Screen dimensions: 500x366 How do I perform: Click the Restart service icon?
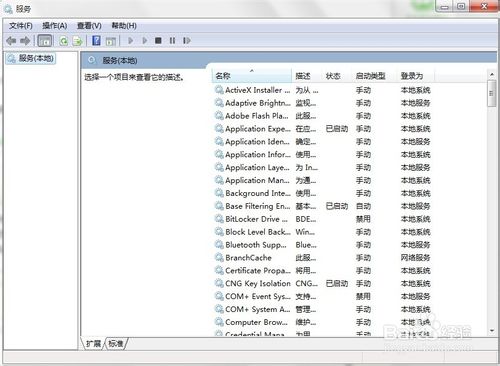187,41
